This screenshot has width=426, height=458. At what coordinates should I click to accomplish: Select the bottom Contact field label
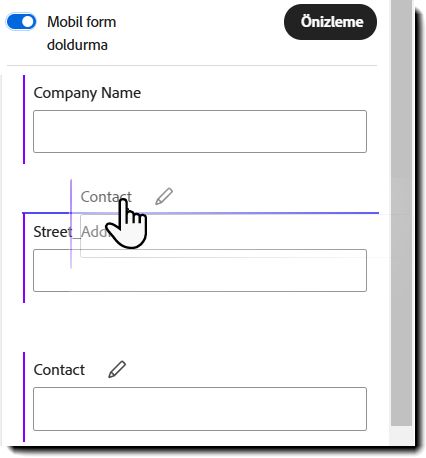(59, 370)
